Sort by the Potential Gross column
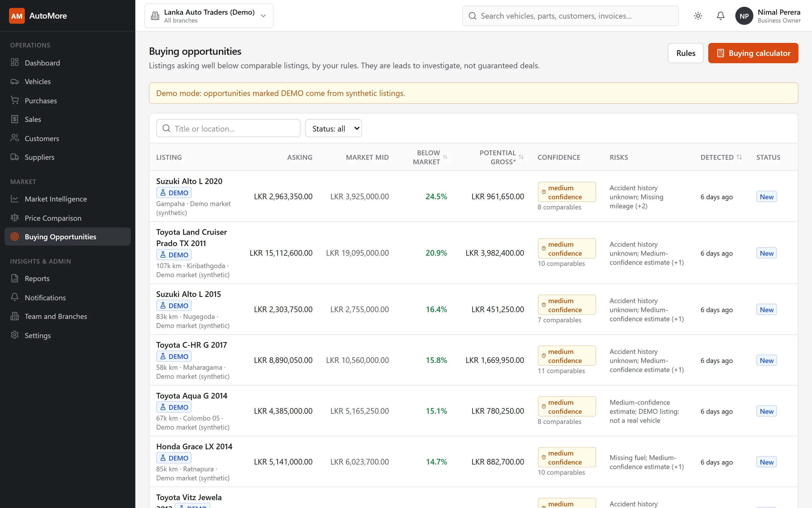The width and height of the screenshot is (812, 508). click(501, 157)
